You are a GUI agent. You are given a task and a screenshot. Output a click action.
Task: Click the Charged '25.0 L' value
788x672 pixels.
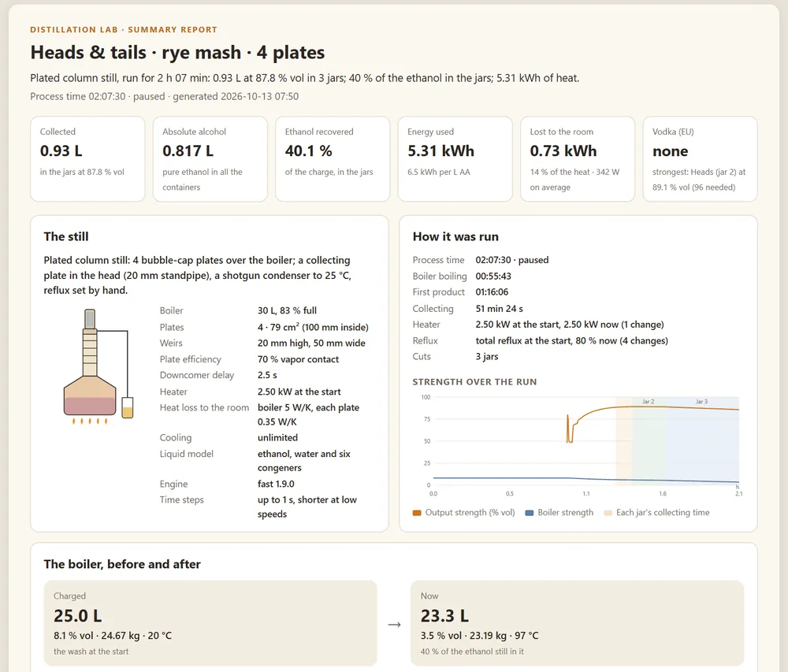click(77, 616)
